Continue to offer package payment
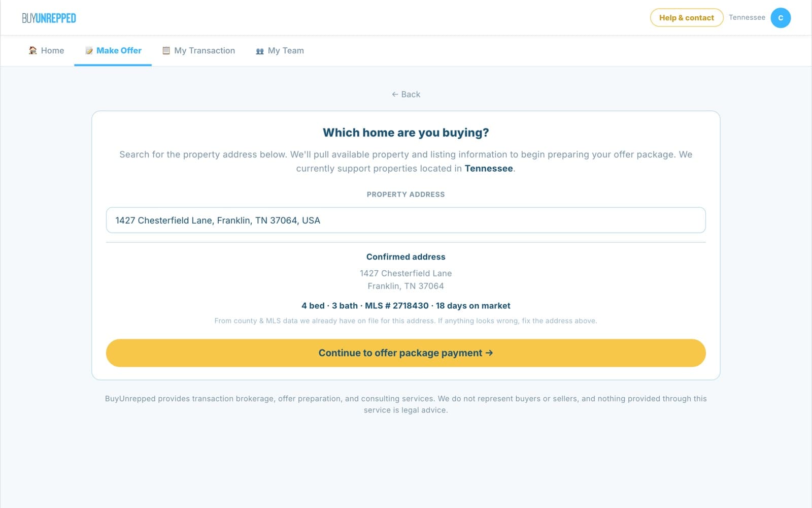The width and height of the screenshot is (812, 508). pos(406,353)
